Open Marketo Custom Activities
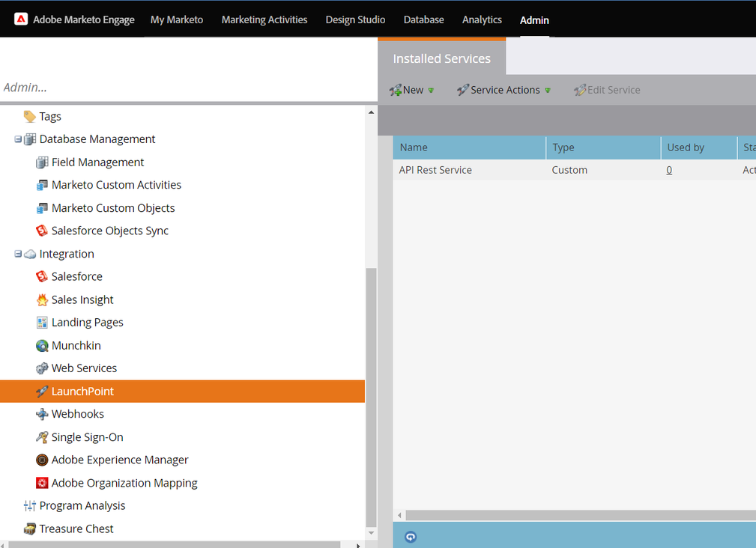756x548 pixels. click(116, 185)
